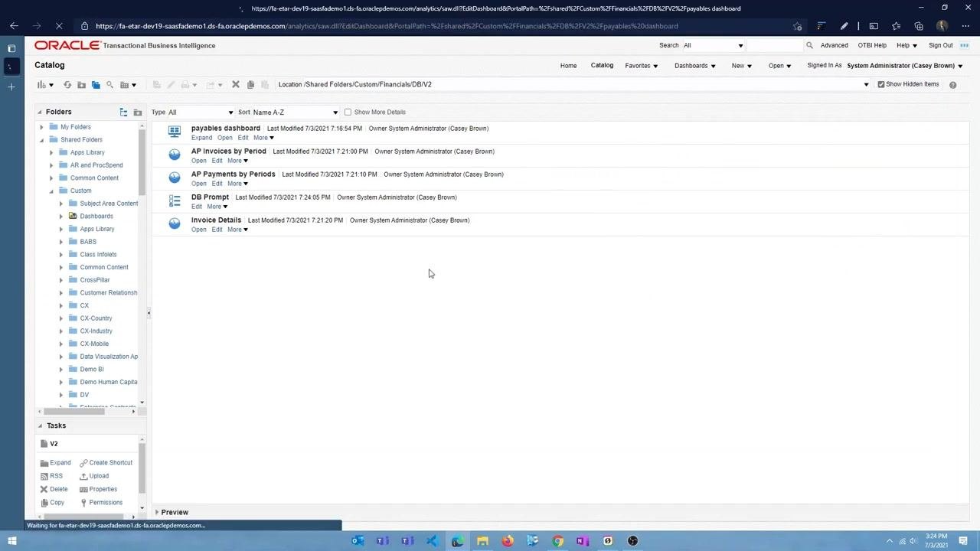Image resolution: width=980 pixels, height=551 pixels.
Task: Open the Search scope 'All' dropdown
Action: click(713, 45)
